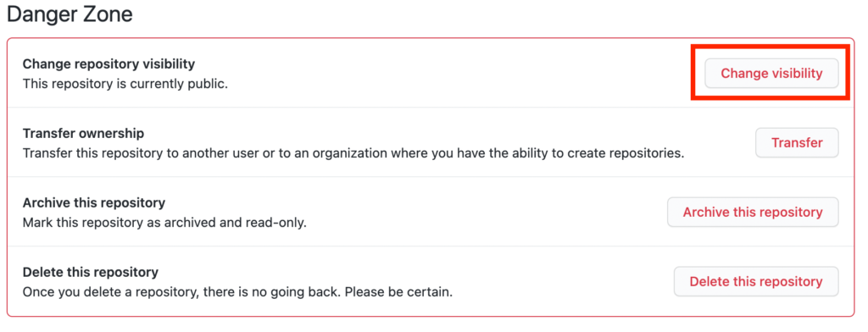
Task: Click the bold Archive this repository row title
Action: [94, 203]
